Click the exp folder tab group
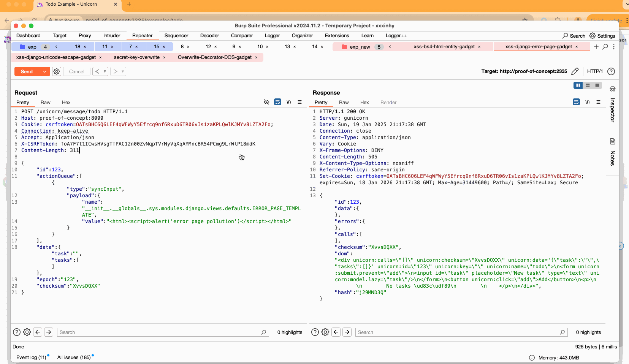The image size is (629, 364). (x=32, y=47)
